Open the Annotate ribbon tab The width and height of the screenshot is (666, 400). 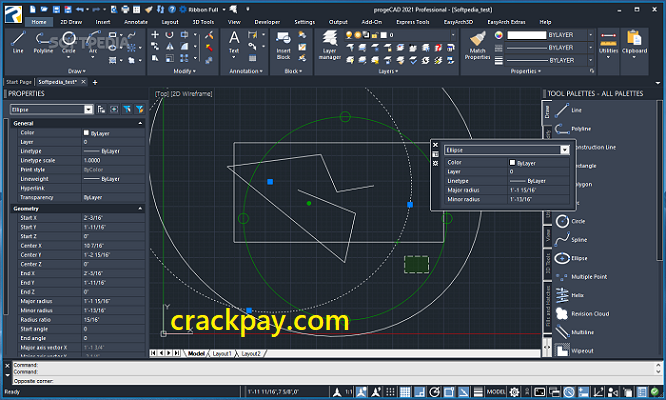(x=136, y=22)
